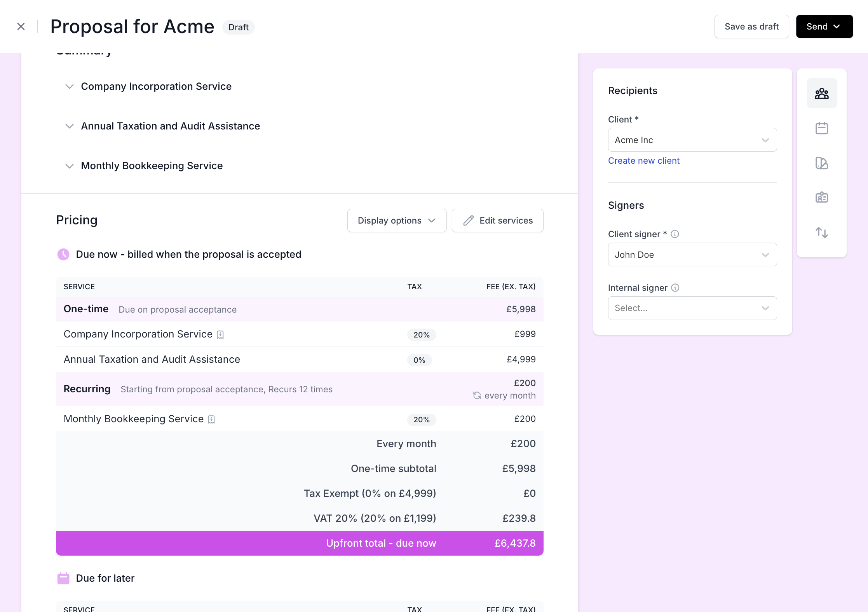The image size is (868, 612).
Task: Click the Recurring section header row
Action: tap(300, 389)
